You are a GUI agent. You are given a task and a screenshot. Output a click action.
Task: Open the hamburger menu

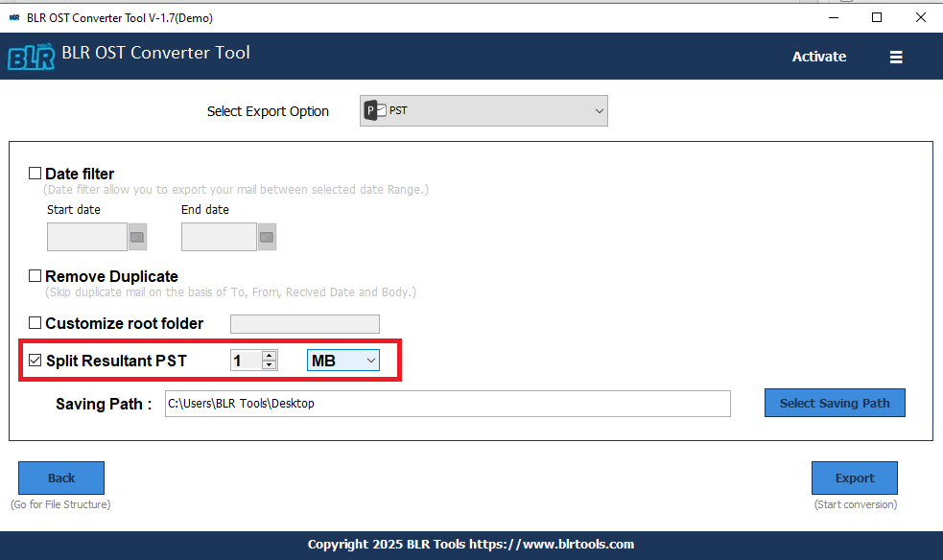click(896, 57)
